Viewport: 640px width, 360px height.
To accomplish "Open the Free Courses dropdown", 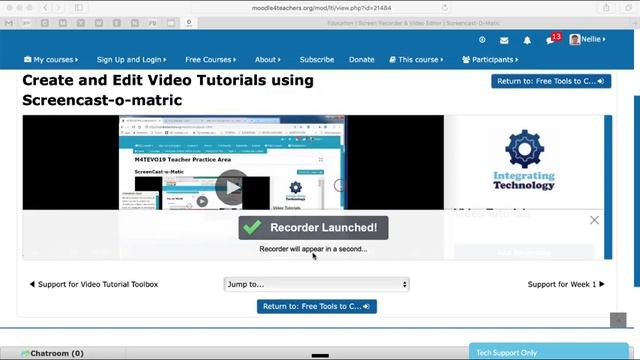I will [211, 60].
